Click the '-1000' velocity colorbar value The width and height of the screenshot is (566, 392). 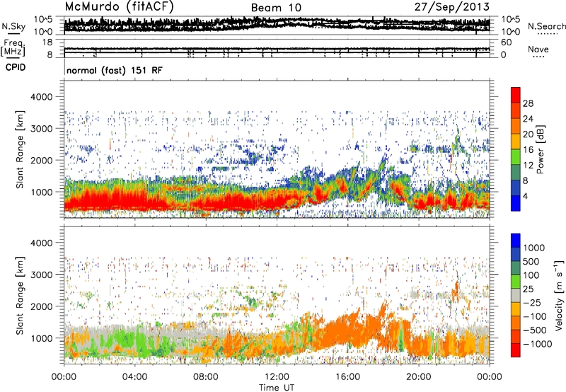coord(538,344)
